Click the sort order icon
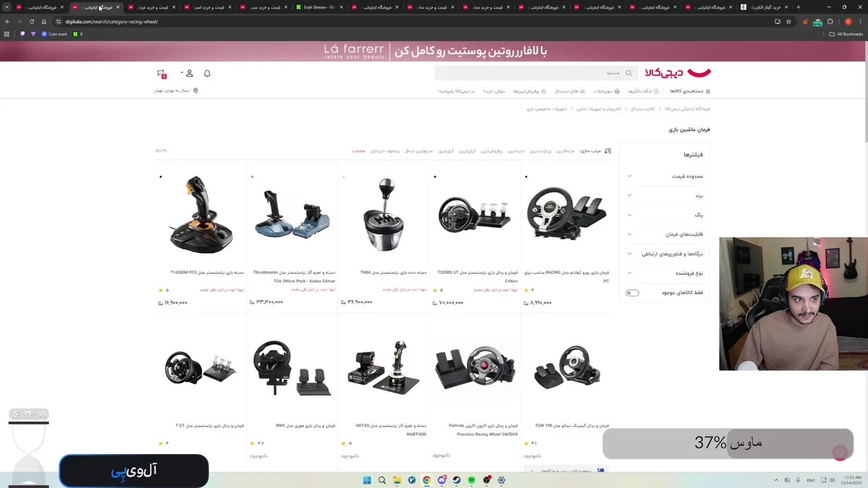 608,150
